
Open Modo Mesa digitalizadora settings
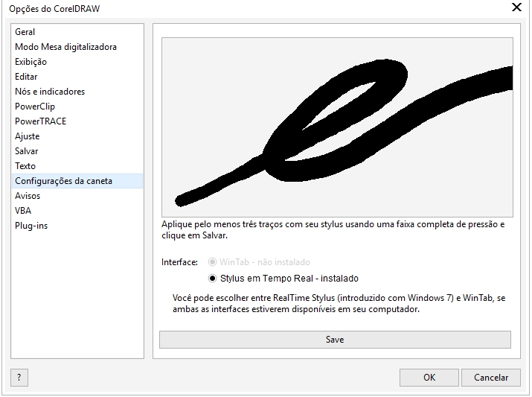[65, 47]
